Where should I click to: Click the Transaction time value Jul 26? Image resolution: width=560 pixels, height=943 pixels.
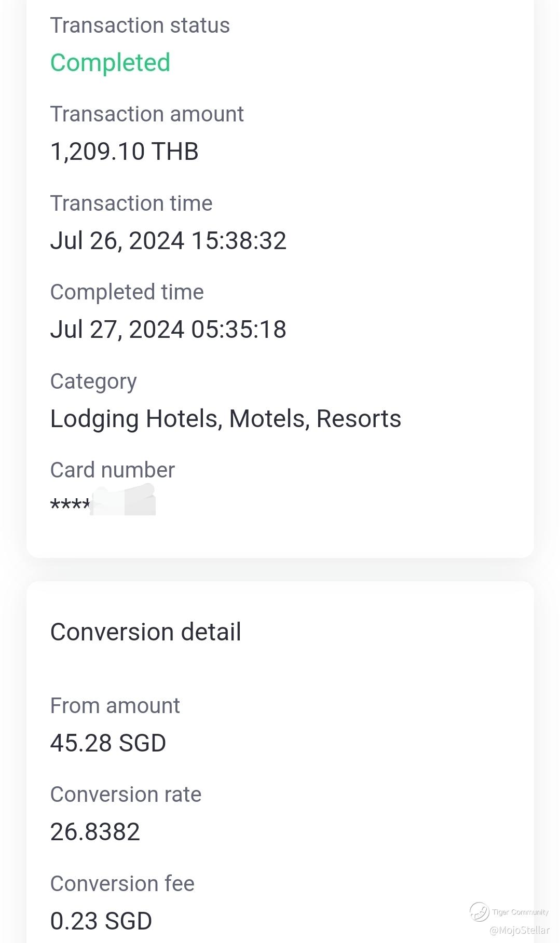pyautogui.click(x=168, y=241)
